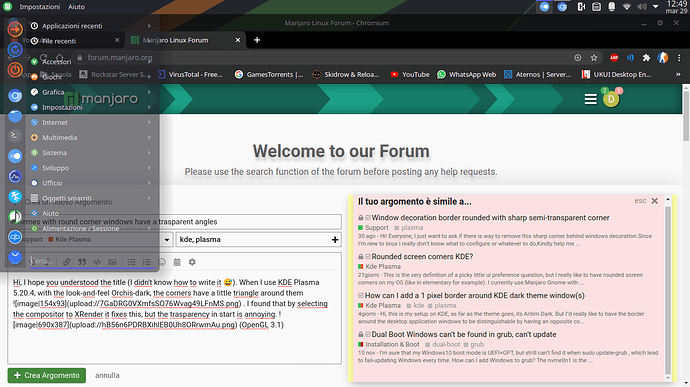This screenshot has width=690, height=387.
Task: Click the blue reboot icon in launcher sidebar
Action: coord(15,49)
